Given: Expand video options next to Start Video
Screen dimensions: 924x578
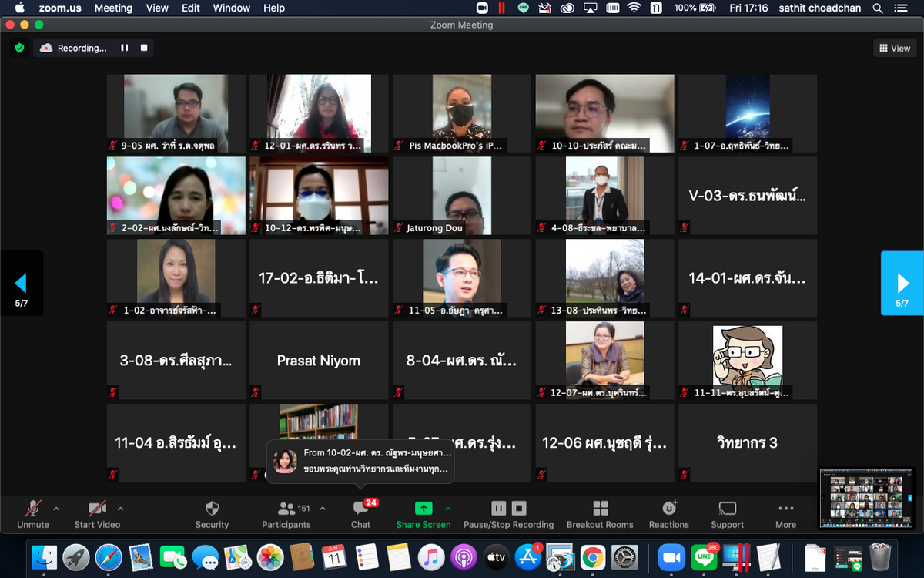Looking at the screenshot, I should (x=120, y=509).
